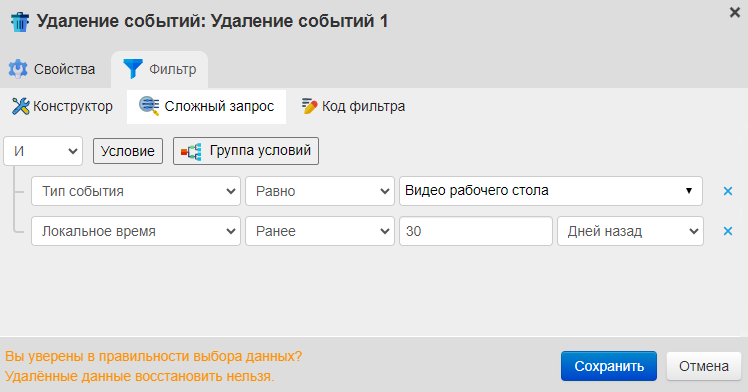Expand the Тип события field dropdown
Viewport: 748px width, 392px height.
click(136, 191)
